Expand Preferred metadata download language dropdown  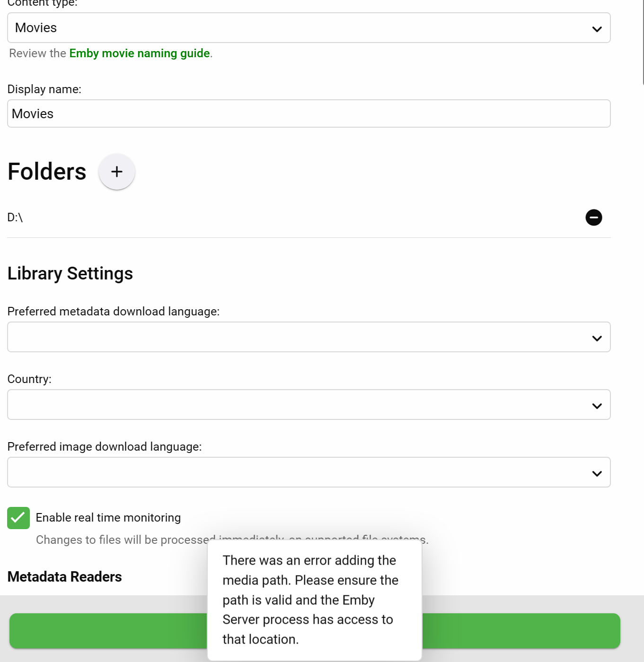[309, 337]
